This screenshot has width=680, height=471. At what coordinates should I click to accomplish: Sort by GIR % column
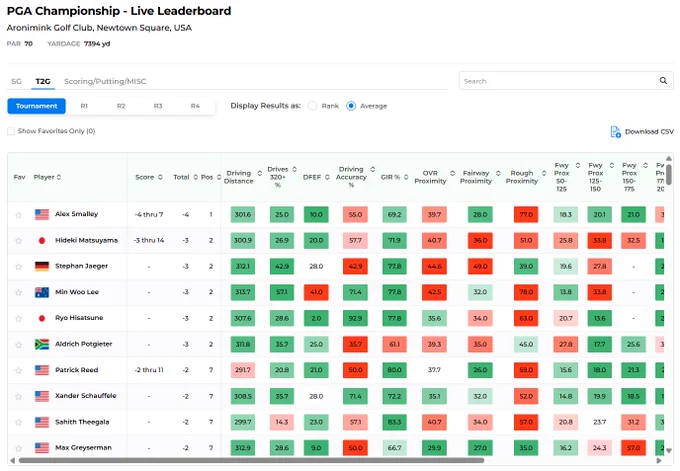[406, 177]
